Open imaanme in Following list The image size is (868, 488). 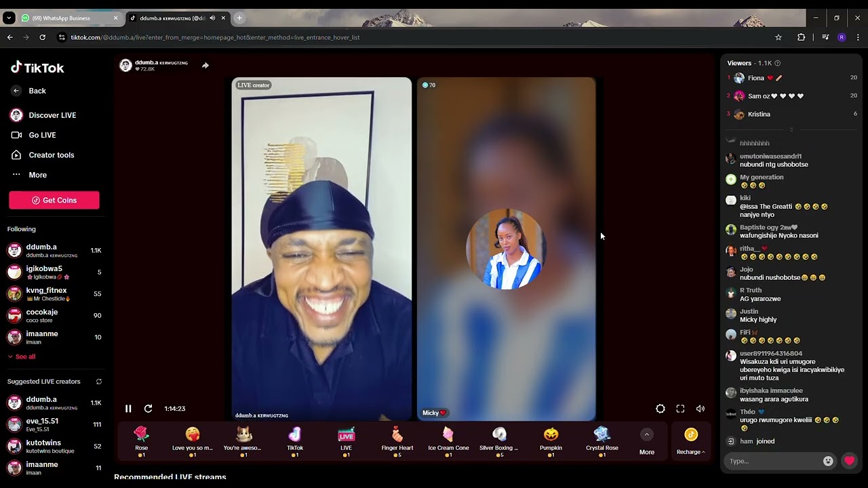tap(54, 337)
